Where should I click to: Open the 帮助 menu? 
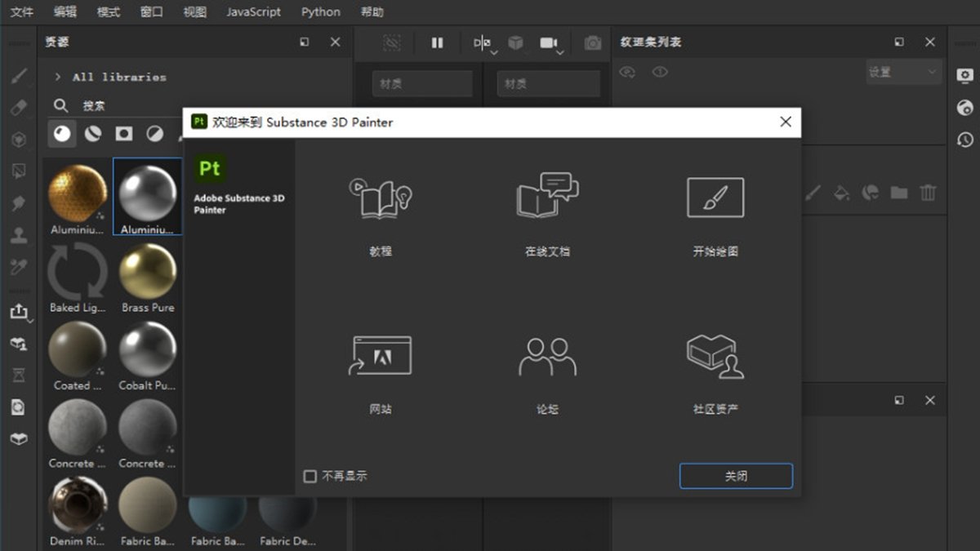pyautogui.click(x=372, y=11)
